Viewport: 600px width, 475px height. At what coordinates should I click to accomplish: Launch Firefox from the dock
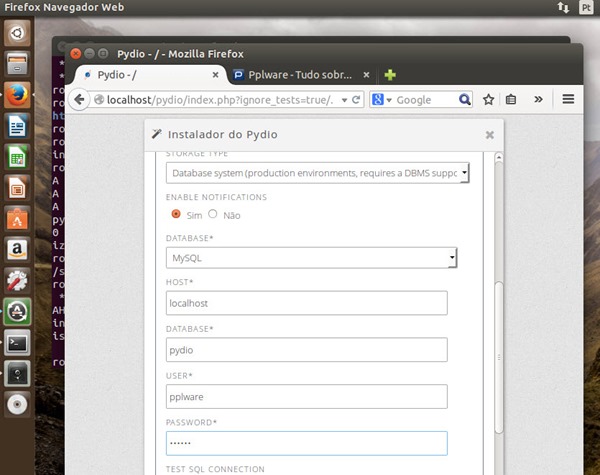[x=17, y=95]
